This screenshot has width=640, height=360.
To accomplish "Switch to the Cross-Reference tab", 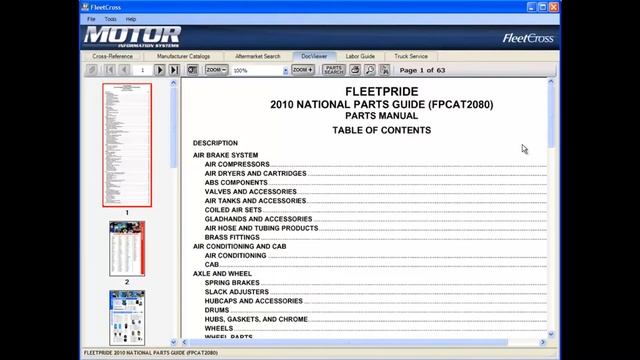I will pos(113,56).
